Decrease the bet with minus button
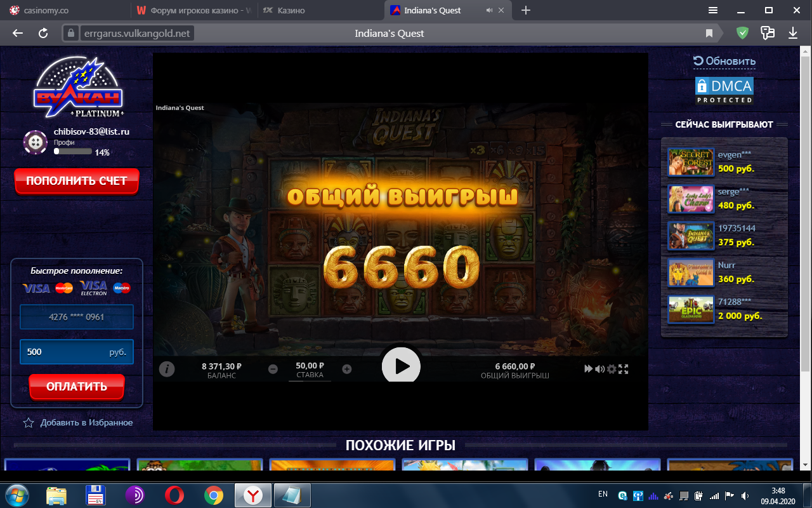812x508 pixels. (x=273, y=369)
